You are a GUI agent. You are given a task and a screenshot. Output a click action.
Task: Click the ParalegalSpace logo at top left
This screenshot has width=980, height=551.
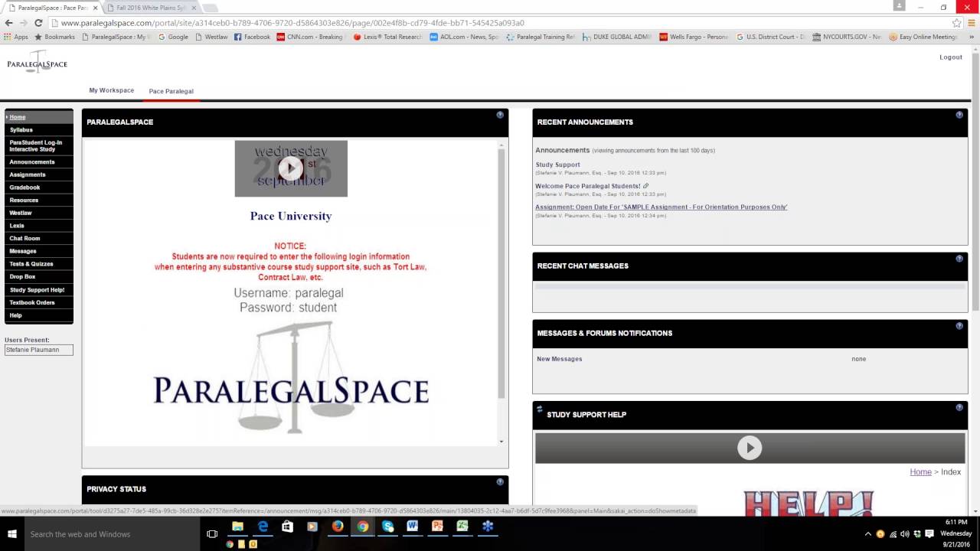click(37, 62)
